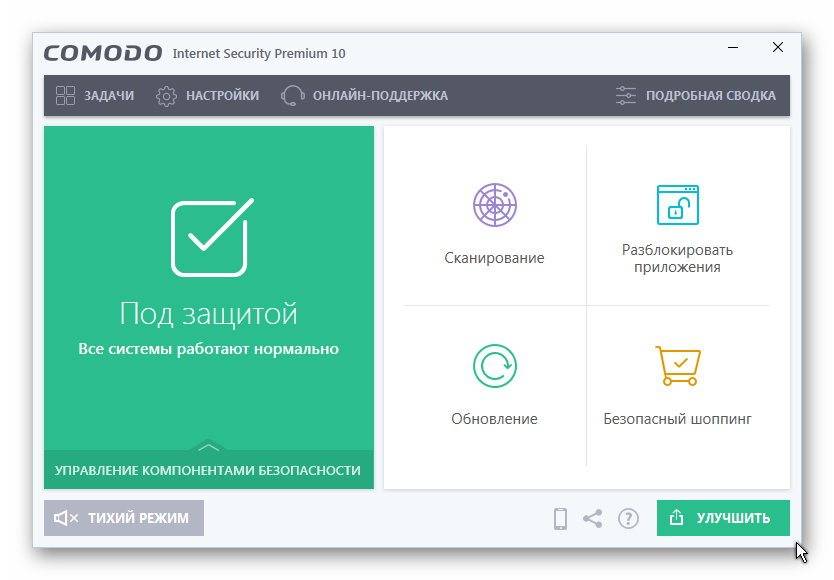Click the Онлайн-поддержка headset icon
834x580 pixels.
[293, 96]
